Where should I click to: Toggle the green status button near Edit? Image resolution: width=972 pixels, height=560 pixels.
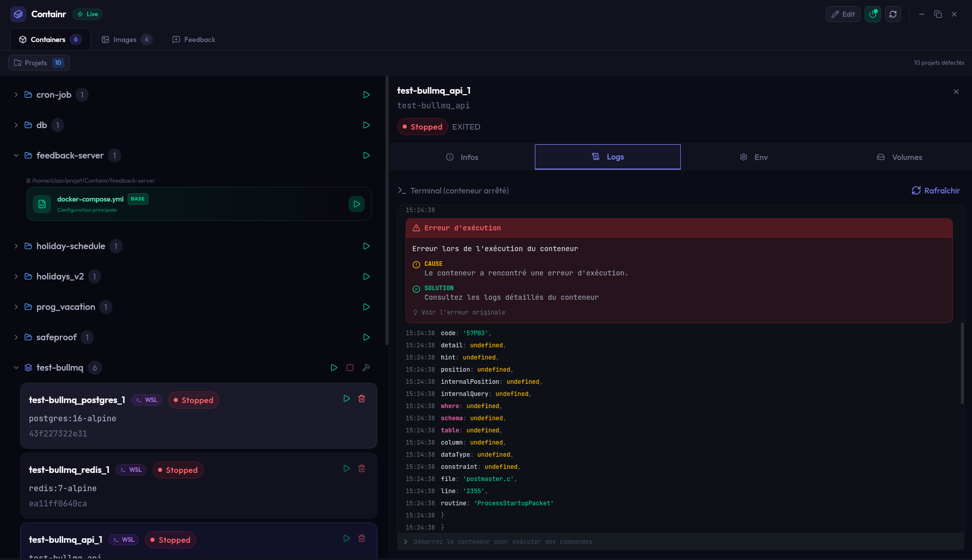(872, 14)
